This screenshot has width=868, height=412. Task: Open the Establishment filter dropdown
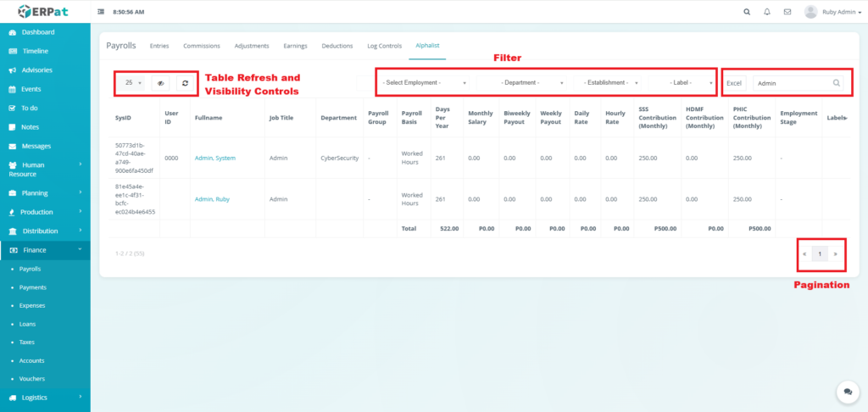[610, 83]
